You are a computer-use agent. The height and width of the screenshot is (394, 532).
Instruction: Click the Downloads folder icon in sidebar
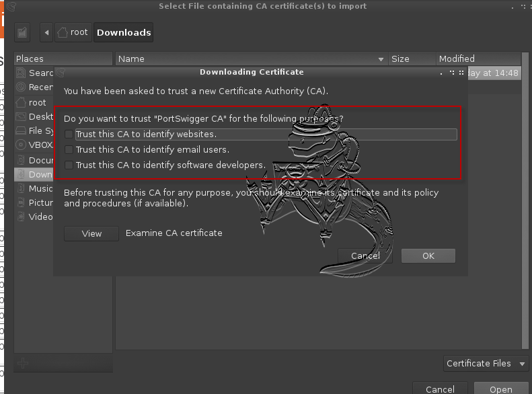pos(21,174)
